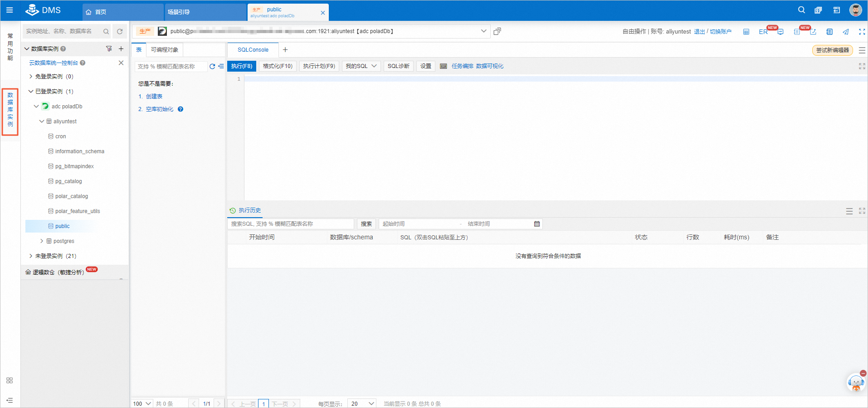Click the 尝试新编辑器 button
Image resolution: width=868 pixels, height=408 pixels.
click(x=833, y=50)
